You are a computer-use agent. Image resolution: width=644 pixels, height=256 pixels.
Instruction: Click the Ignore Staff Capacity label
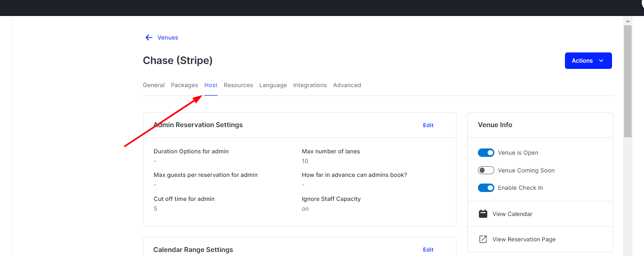point(331,199)
